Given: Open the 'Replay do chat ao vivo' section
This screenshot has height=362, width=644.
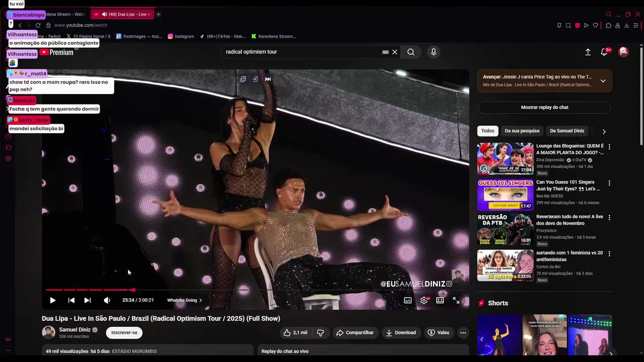Looking at the screenshot, I should (x=363, y=351).
